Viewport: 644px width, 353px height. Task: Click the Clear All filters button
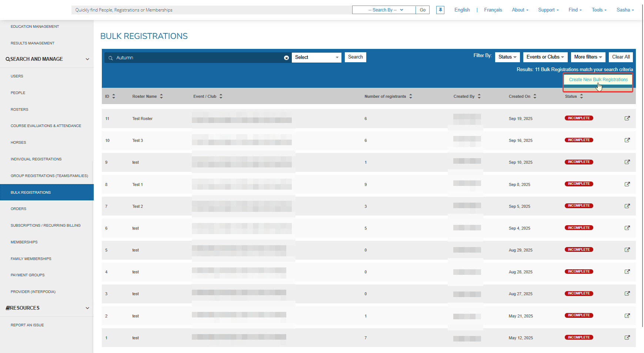621,57
